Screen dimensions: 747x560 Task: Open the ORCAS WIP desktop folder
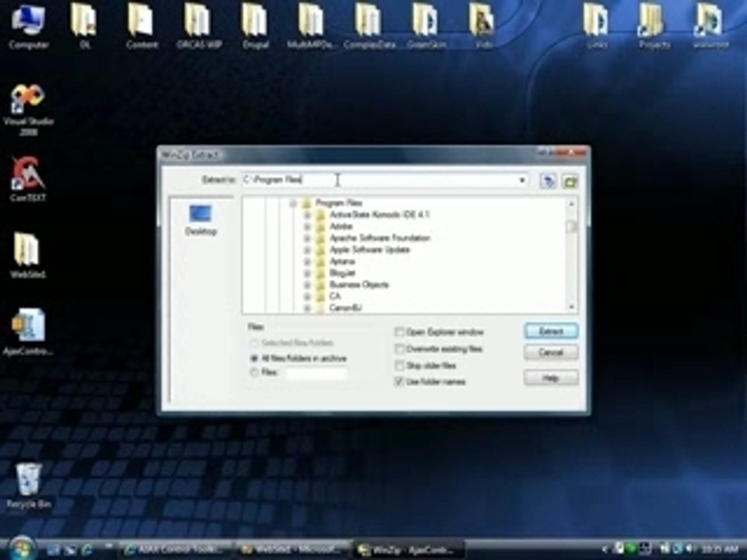pos(198,26)
